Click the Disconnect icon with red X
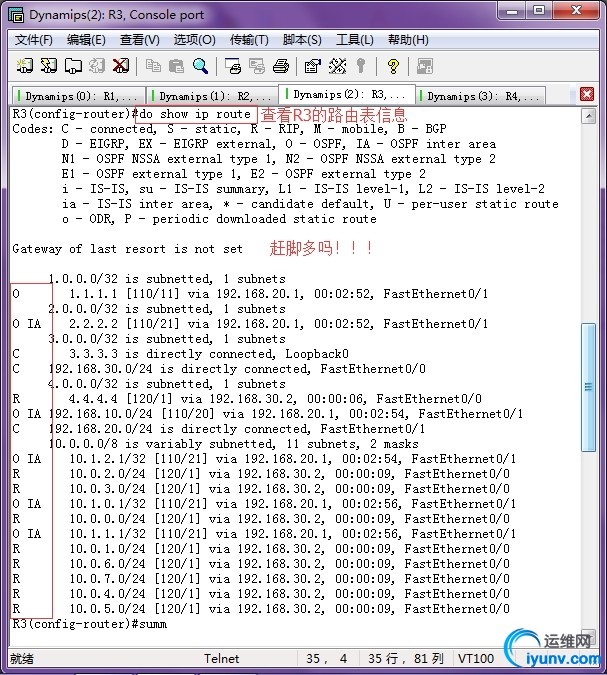 pyautogui.click(x=121, y=66)
